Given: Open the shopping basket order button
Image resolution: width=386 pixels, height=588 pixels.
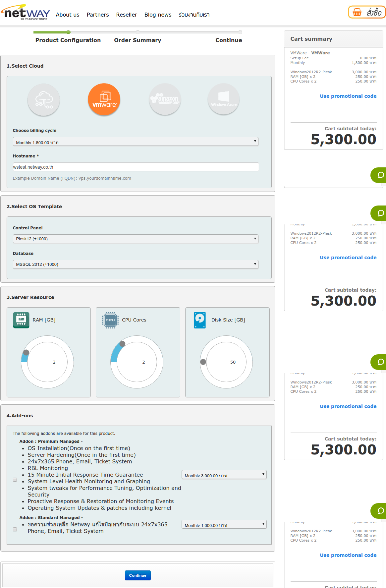Looking at the screenshot, I should (367, 12).
